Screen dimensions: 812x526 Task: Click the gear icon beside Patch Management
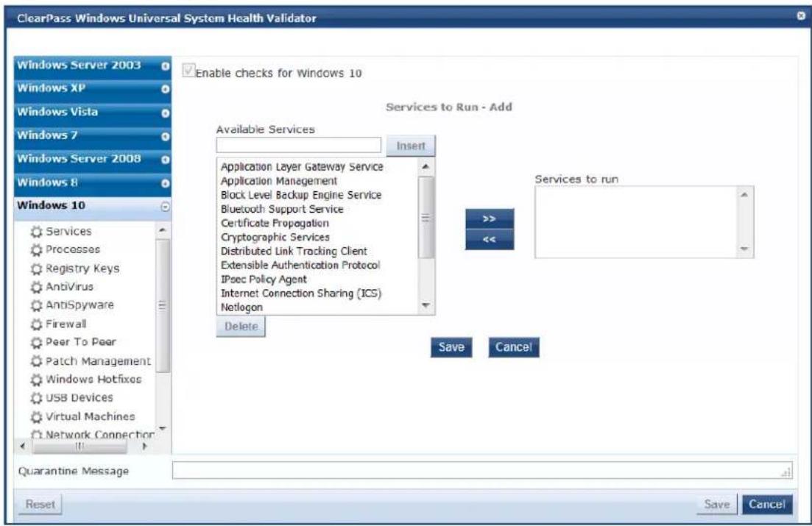click(36, 361)
